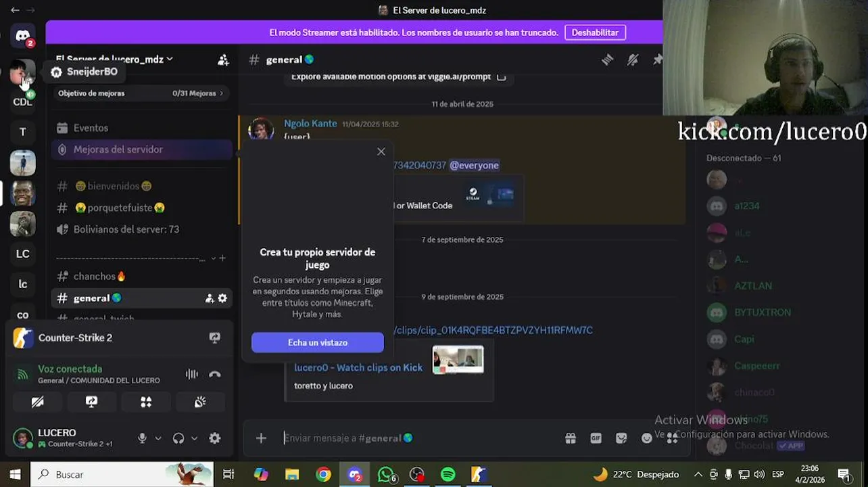Select the porquetefuiste channel
The image size is (868, 487).
pos(142,208)
